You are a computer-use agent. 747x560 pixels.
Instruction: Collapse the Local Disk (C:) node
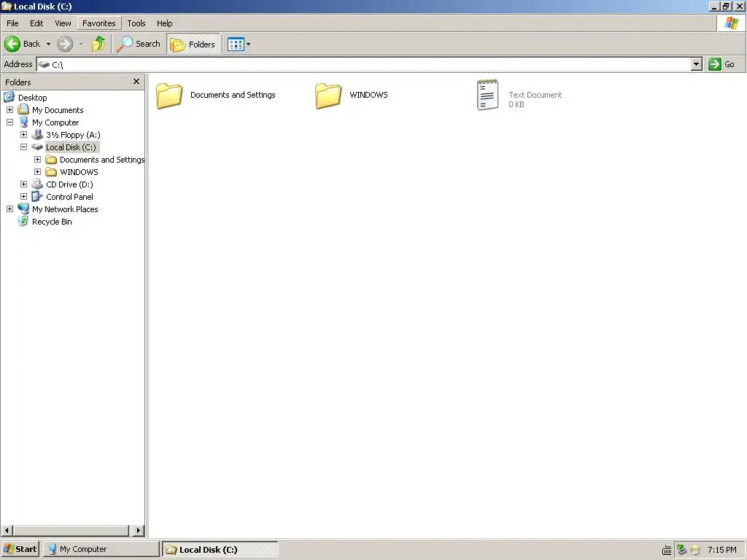(x=23, y=147)
